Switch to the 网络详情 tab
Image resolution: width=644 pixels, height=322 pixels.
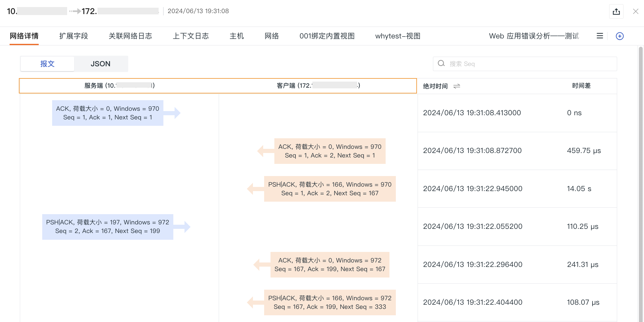click(x=24, y=36)
